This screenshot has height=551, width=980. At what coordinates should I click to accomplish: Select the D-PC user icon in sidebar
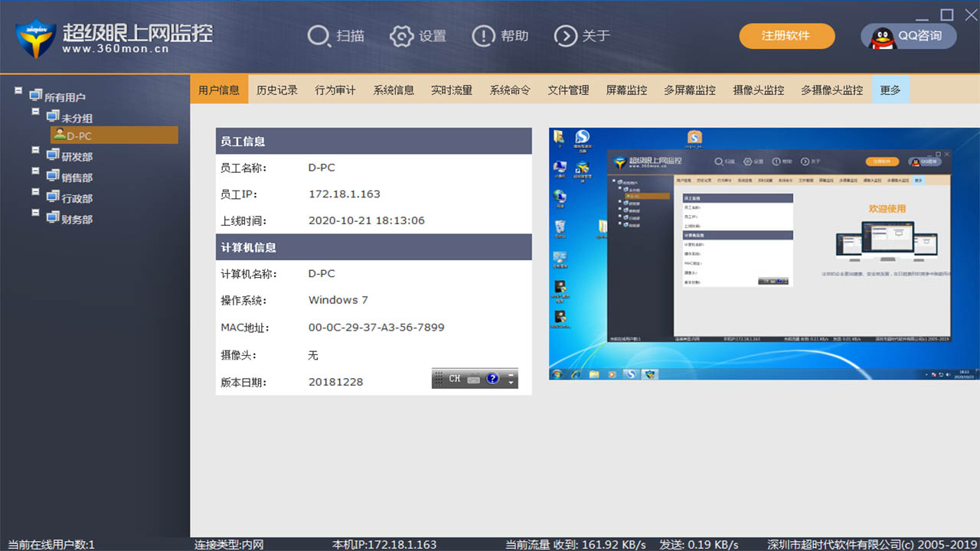click(60, 134)
